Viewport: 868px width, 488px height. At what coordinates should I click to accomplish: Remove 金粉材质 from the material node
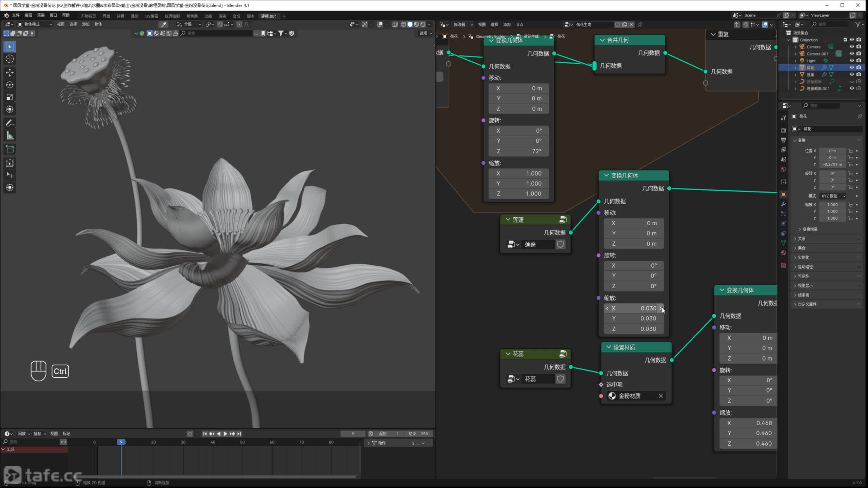point(660,396)
